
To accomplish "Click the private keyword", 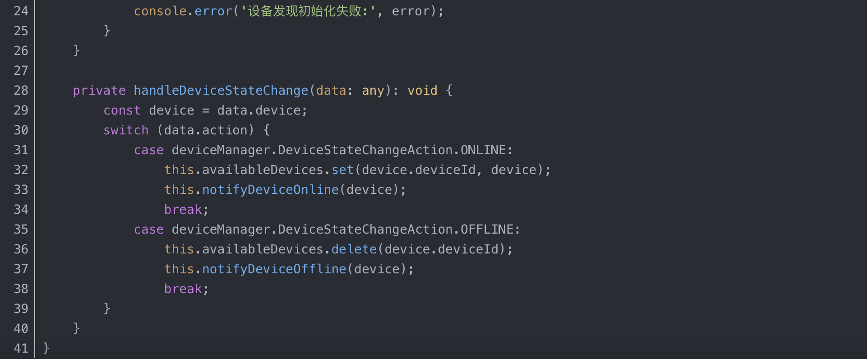I will (99, 90).
